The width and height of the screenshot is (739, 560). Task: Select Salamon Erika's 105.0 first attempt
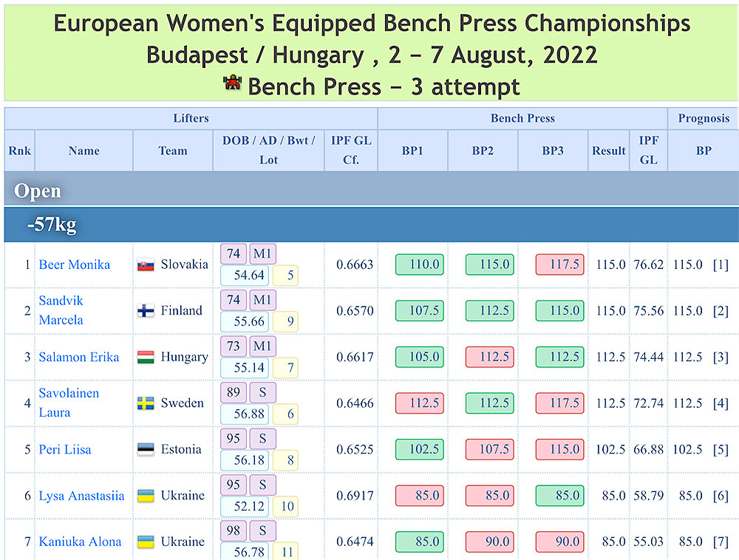pos(420,357)
